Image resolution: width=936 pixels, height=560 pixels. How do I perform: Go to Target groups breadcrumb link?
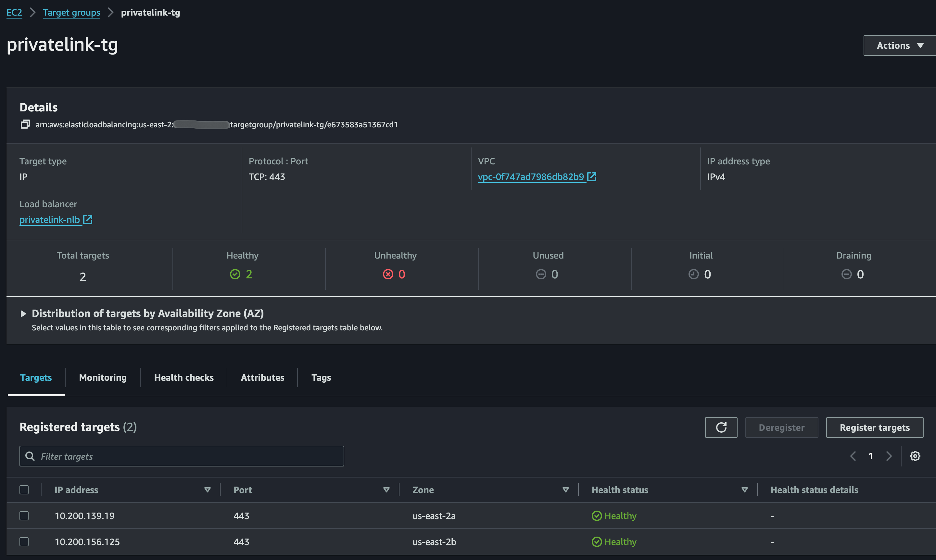pyautogui.click(x=71, y=12)
